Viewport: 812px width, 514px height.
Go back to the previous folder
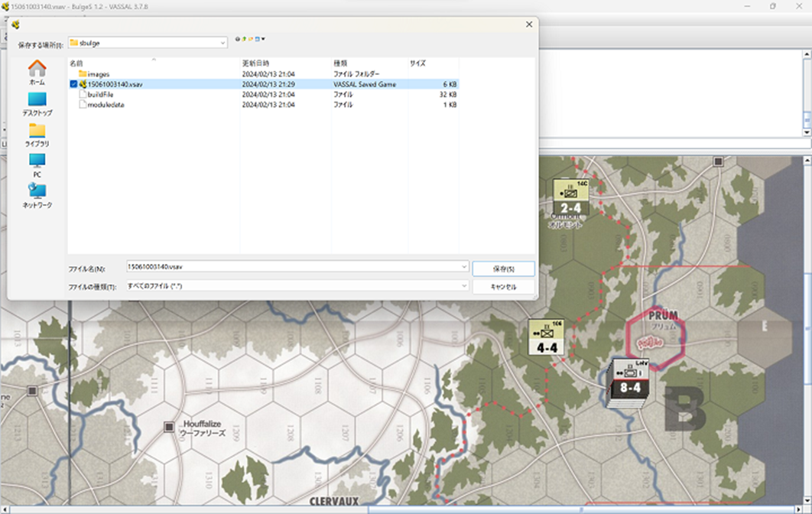point(238,39)
